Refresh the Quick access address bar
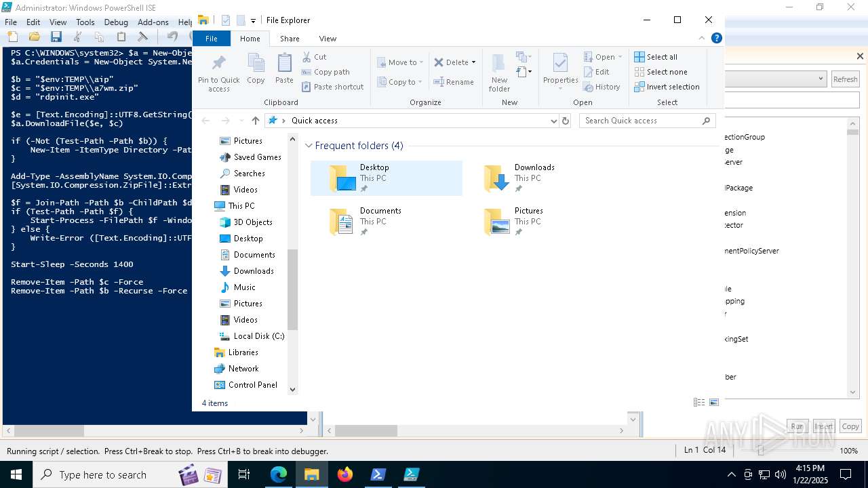The width and height of the screenshot is (868, 488). pyautogui.click(x=566, y=121)
